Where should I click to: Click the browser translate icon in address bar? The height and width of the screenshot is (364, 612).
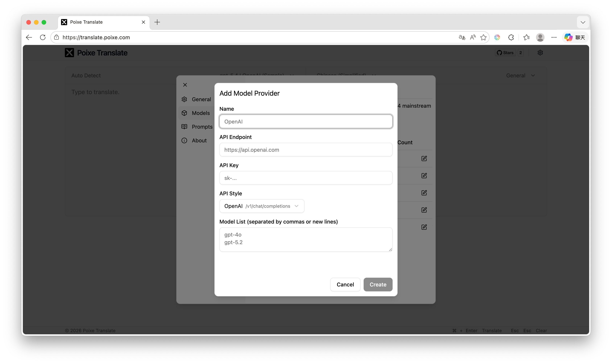[x=462, y=37]
